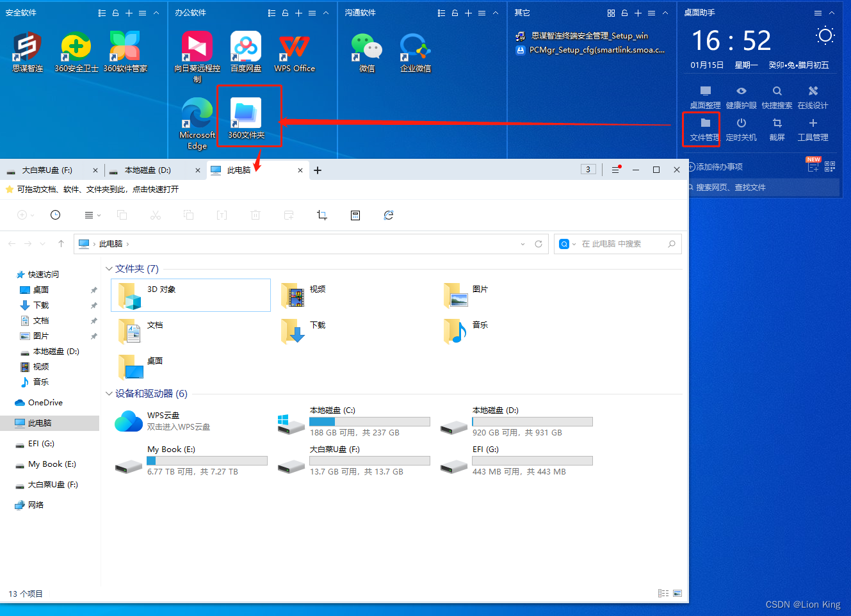Collapse the 其它 panel
Screen dimensions: 851x616
[x=665, y=13]
